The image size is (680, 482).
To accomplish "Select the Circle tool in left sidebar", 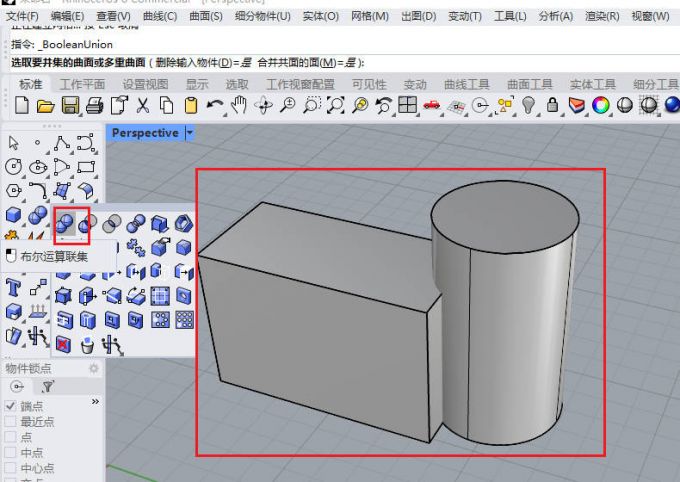I will click(x=13, y=167).
